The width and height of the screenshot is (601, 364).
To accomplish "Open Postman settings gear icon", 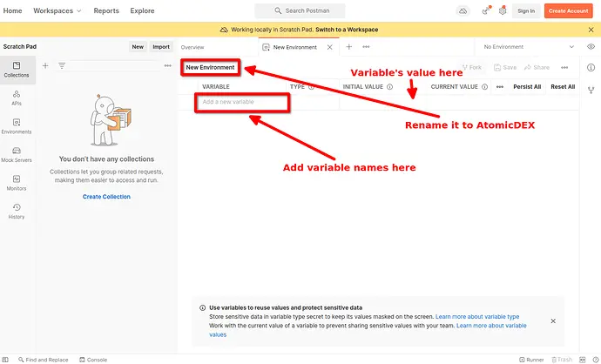I will (x=503, y=10).
